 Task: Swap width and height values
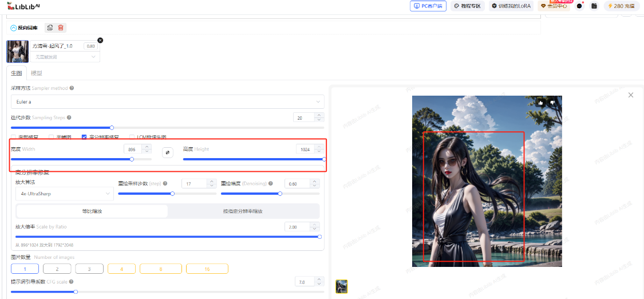[x=167, y=152]
